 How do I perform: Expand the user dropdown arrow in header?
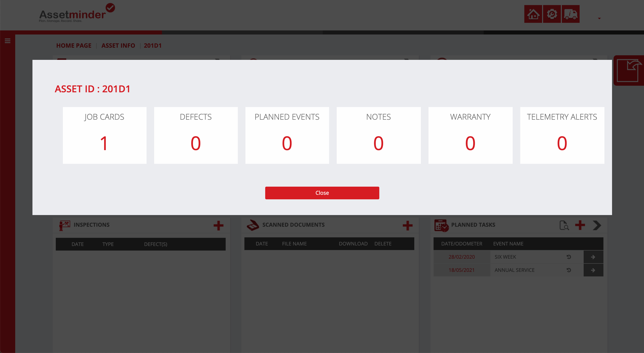pyautogui.click(x=599, y=18)
